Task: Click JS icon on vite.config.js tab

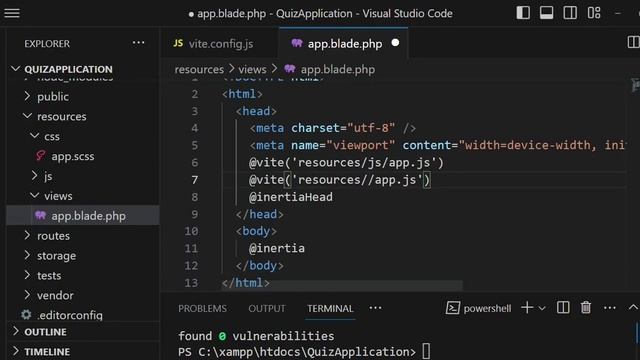Action: [x=178, y=43]
